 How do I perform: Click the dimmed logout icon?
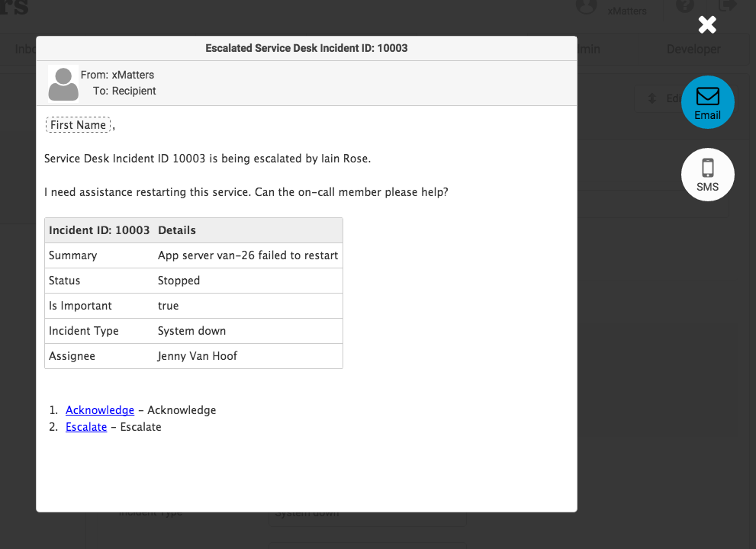point(727,6)
